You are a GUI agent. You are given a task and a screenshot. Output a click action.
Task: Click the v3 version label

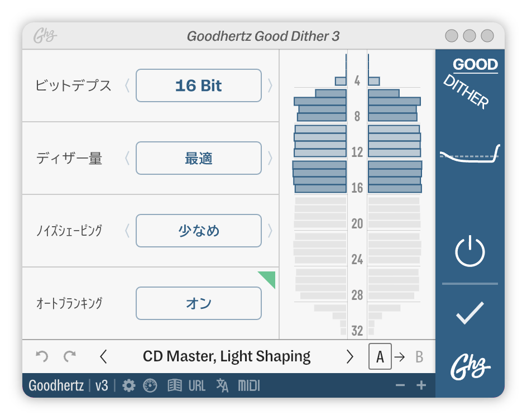tap(102, 386)
